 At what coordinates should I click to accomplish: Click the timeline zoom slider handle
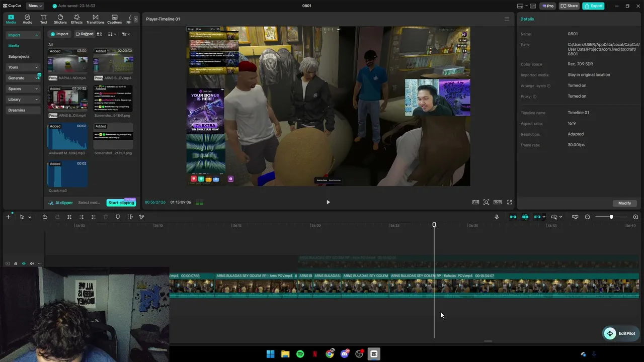pyautogui.click(x=611, y=217)
